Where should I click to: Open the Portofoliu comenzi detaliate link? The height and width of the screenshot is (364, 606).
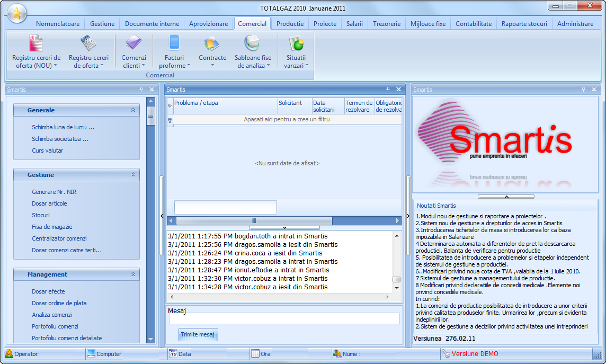67,338
